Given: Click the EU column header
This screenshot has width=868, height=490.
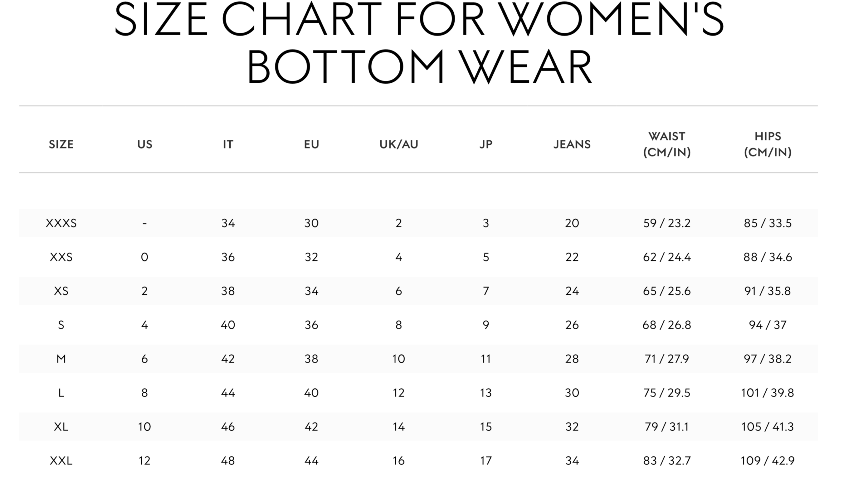Looking at the screenshot, I should (311, 144).
